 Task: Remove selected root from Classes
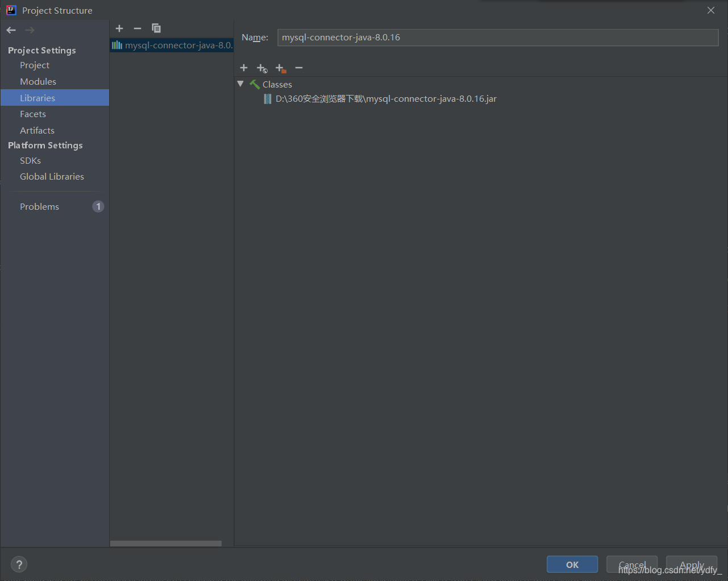click(299, 68)
